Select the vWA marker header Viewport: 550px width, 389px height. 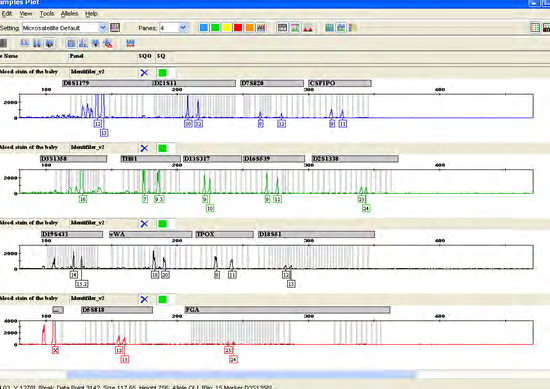[150, 234]
